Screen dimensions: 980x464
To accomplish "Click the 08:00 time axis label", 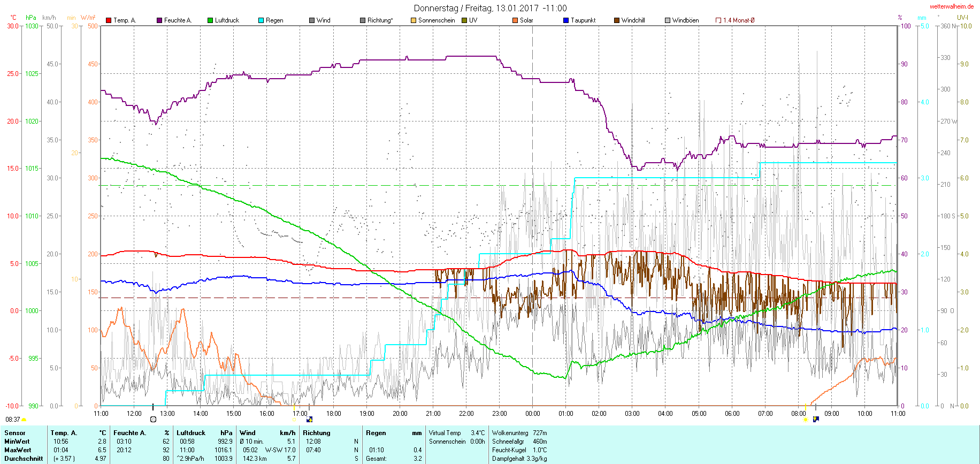I will [x=798, y=413].
